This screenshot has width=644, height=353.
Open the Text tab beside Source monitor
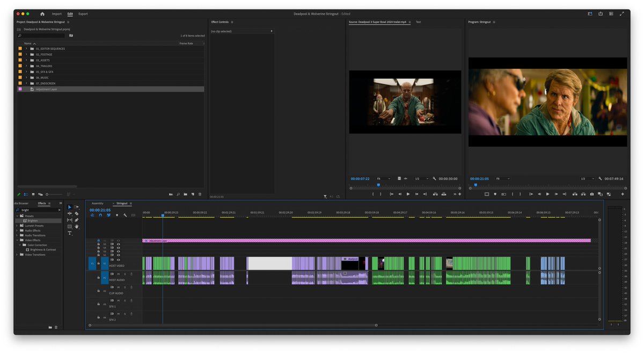pos(418,22)
